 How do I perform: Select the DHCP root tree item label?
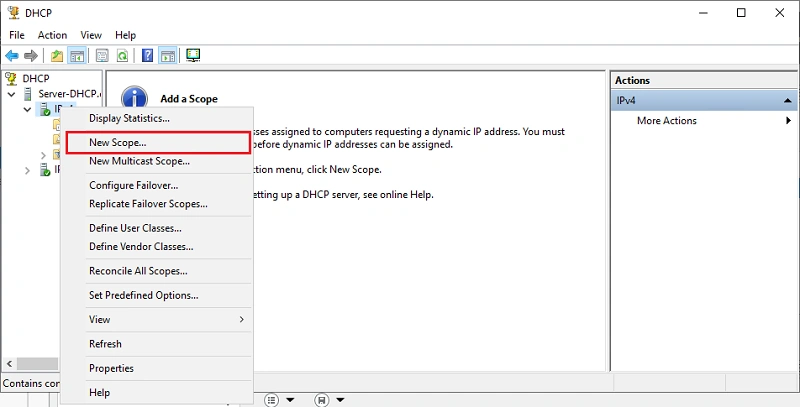36,79
